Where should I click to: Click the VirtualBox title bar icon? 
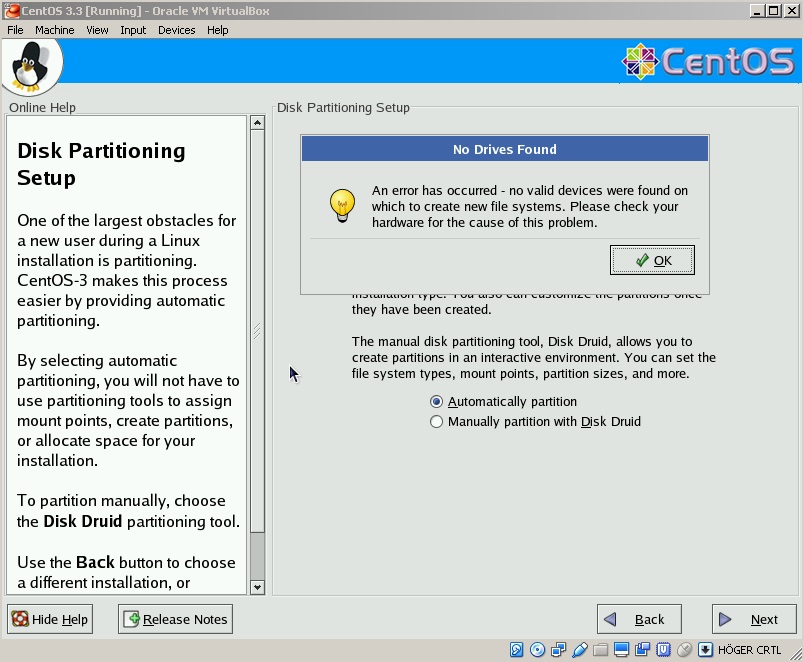pyautogui.click(x=11, y=11)
